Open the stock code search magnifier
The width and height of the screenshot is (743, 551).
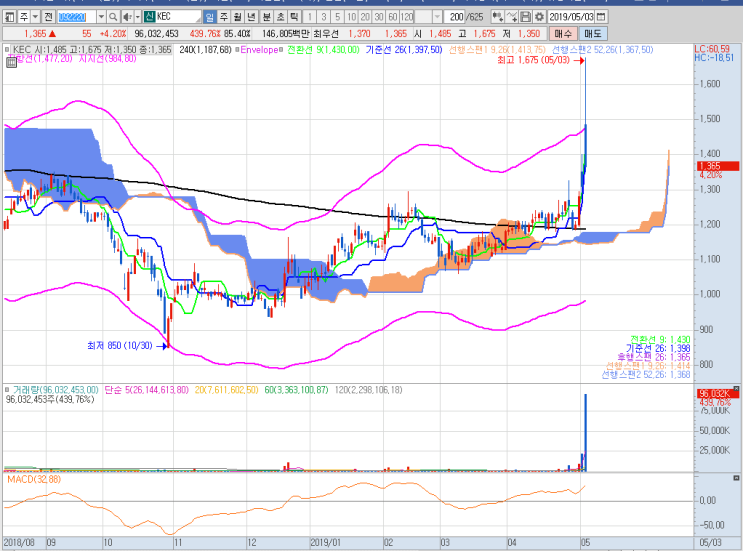(x=113, y=17)
